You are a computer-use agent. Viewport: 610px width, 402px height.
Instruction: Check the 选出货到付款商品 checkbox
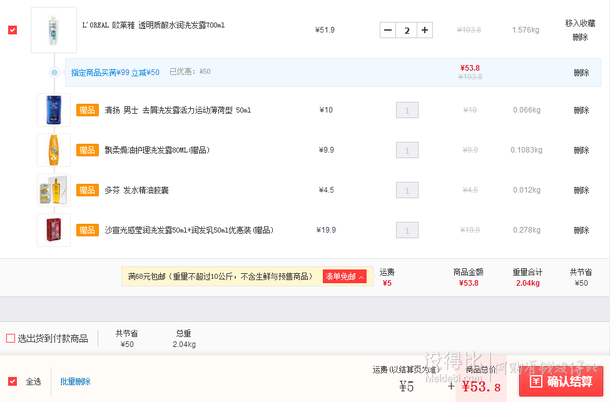[11, 338]
